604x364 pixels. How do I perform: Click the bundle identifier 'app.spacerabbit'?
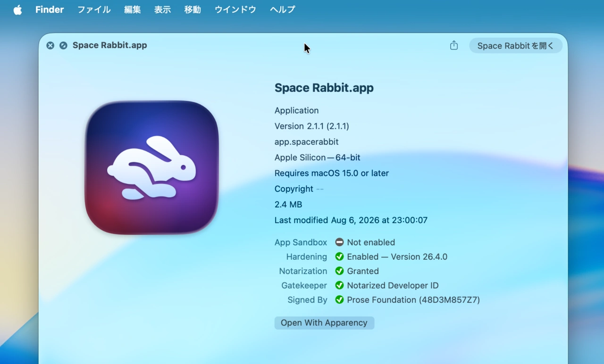pos(307,142)
